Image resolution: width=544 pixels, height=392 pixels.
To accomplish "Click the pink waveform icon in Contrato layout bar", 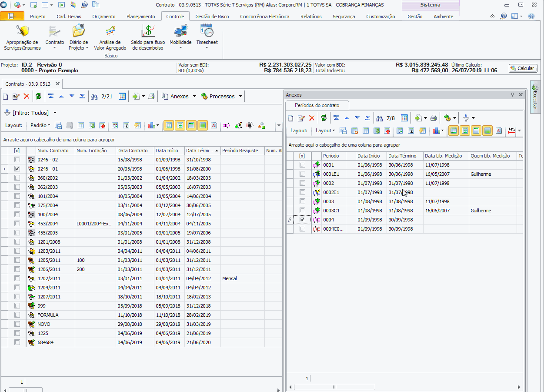I will coord(227,125).
